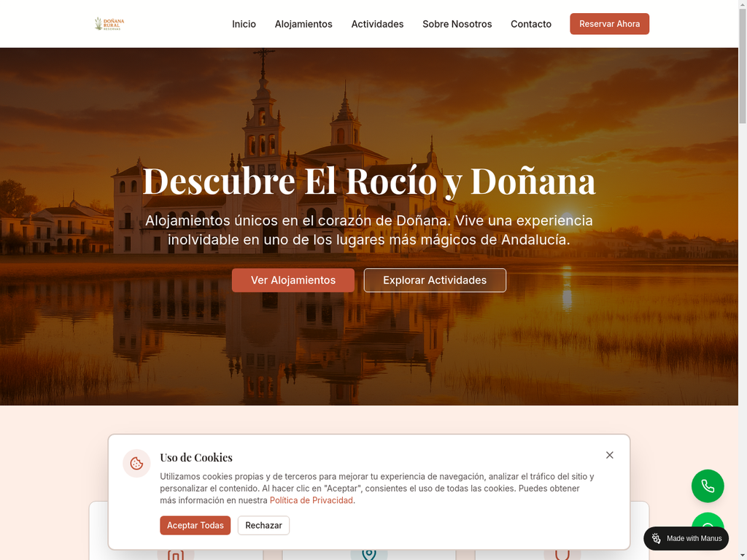Open the Sobre Nosotros page

point(457,24)
